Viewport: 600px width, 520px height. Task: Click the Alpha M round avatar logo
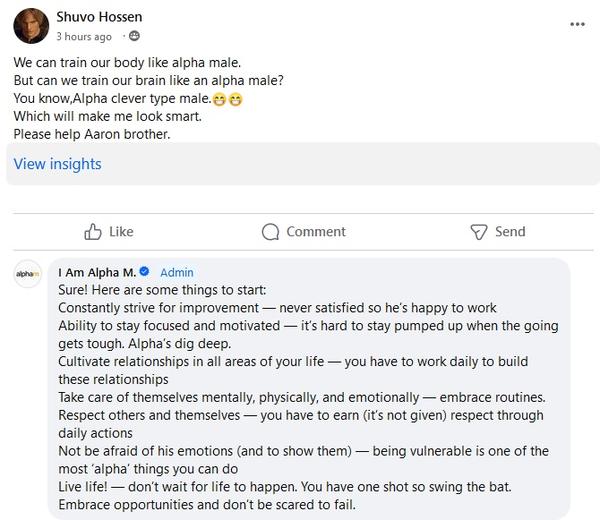29,275
